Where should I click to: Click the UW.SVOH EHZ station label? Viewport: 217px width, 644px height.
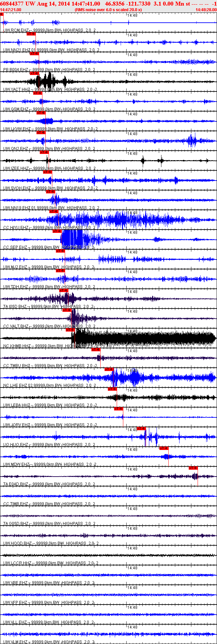tap(17, 188)
